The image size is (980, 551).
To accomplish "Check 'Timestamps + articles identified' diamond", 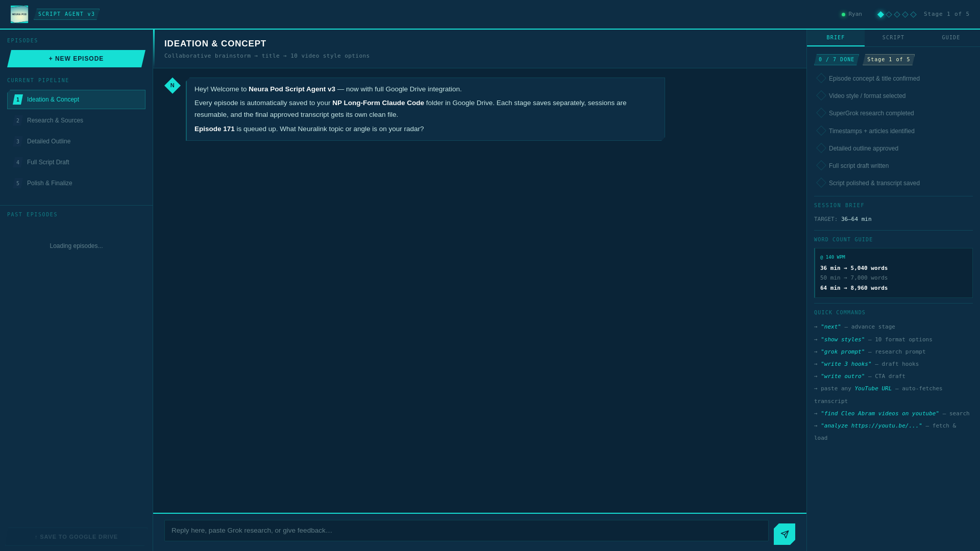I will [x=821, y=131].
